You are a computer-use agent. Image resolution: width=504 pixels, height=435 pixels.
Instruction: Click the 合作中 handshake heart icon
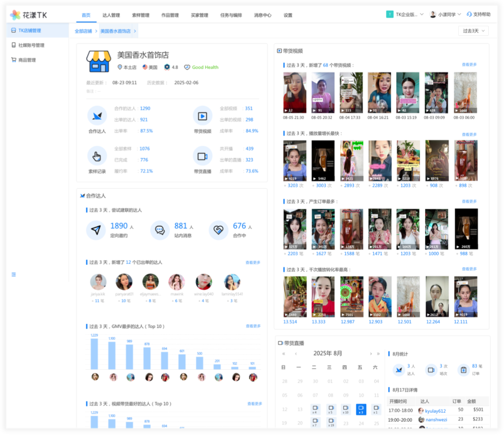[x=218, y=230]
